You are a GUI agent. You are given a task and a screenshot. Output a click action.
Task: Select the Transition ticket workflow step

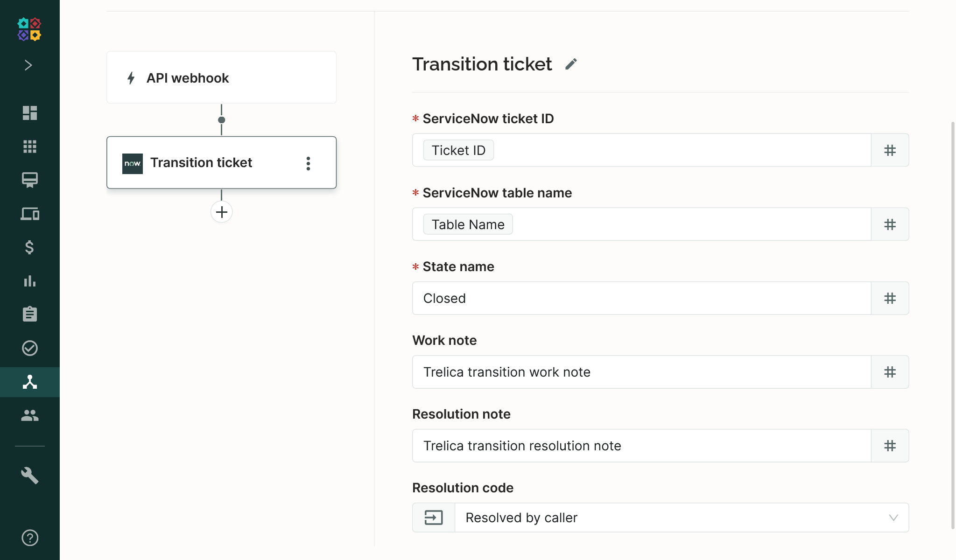pos(221,162)
